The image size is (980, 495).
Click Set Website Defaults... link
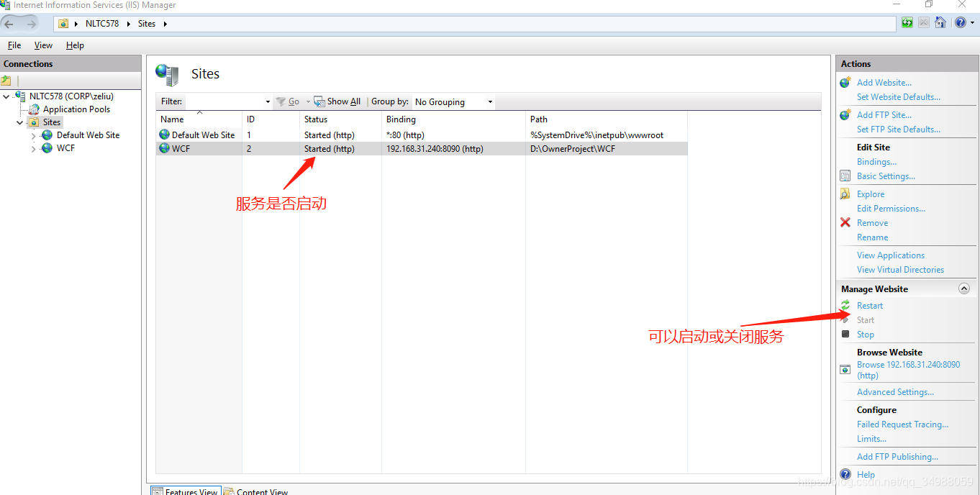pos(899,97)
